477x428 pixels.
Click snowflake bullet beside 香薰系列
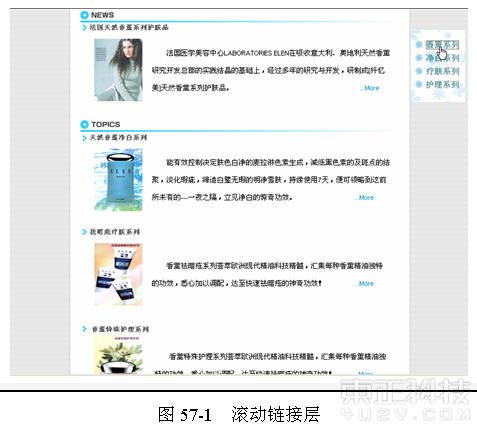point(419,45)
